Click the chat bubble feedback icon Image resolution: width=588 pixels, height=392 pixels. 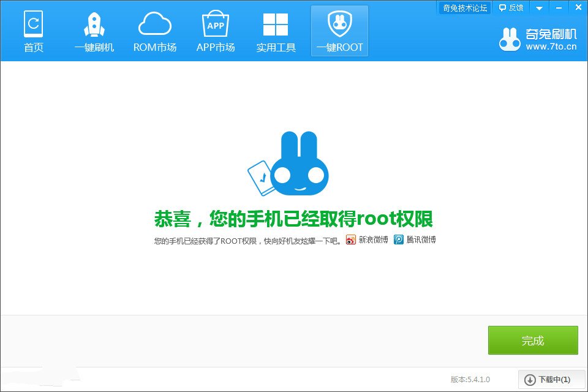point(502,7)
